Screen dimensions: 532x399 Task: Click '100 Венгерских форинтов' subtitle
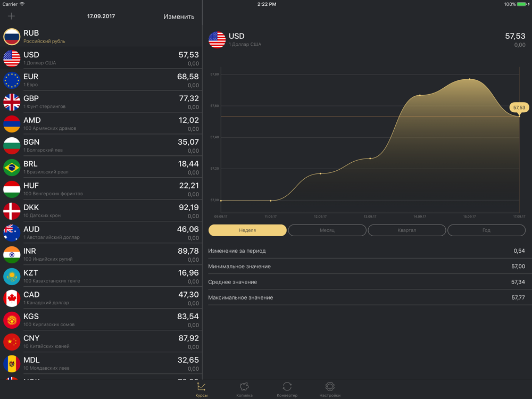(x=53, y=194)
